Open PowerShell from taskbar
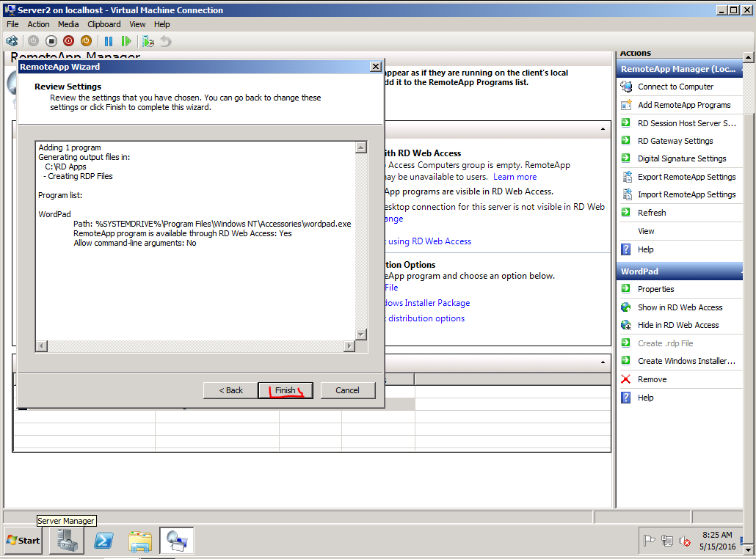Viewport: 756px width, 559px height. point(103,541)
